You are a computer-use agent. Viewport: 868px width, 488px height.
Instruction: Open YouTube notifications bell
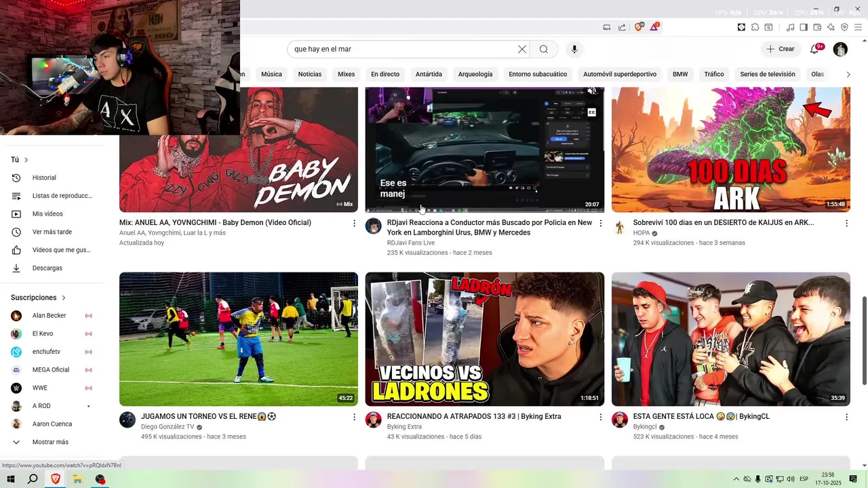point(814,49)
